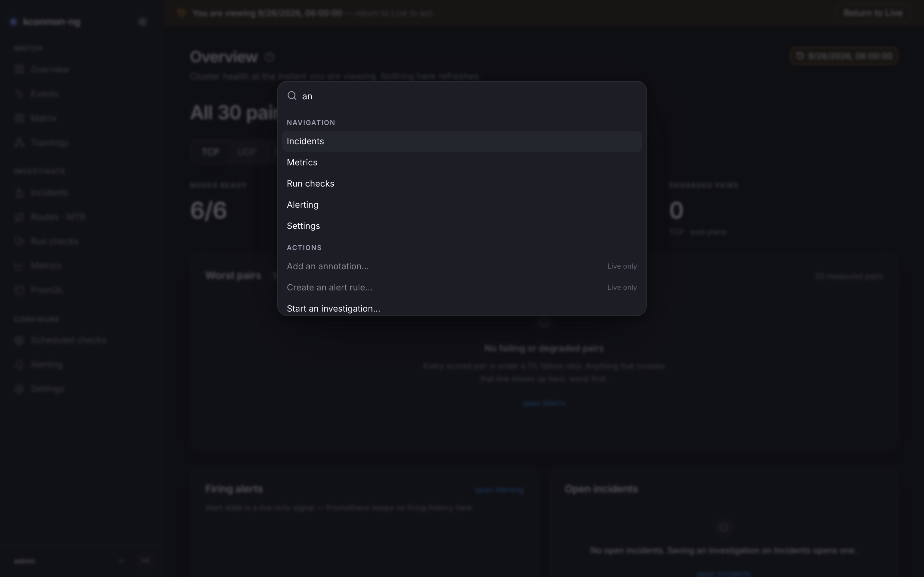
Task: Click the Alerting bell icon in the sidebar
Action: [19, 364]
